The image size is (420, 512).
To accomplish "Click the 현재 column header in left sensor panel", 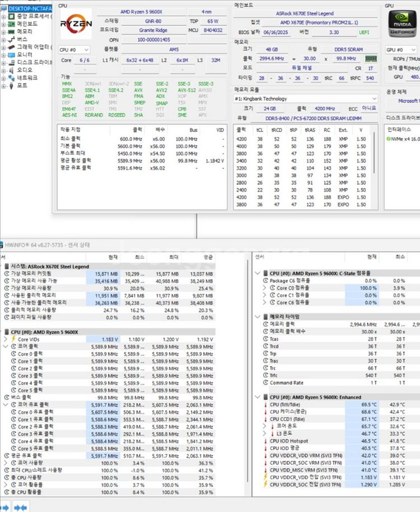I will coord(113,257).
